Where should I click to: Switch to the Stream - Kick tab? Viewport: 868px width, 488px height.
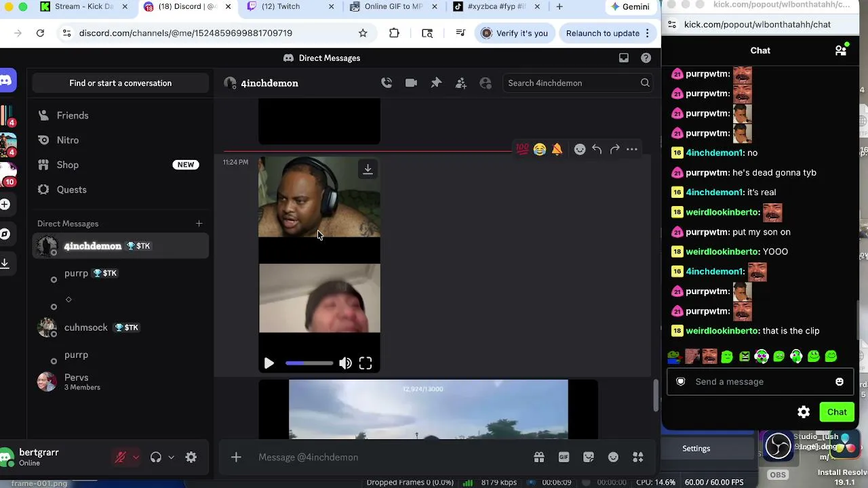(x=84, y=7)
